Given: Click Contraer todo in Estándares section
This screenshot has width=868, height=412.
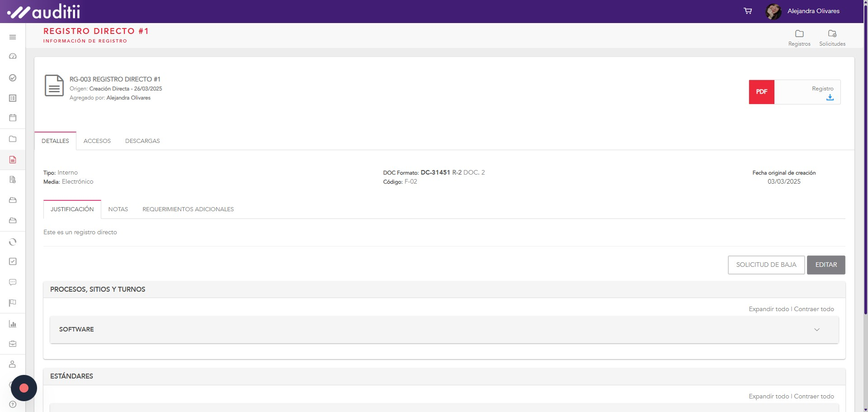Looking at the screenshot, I should tap(814, 397).
